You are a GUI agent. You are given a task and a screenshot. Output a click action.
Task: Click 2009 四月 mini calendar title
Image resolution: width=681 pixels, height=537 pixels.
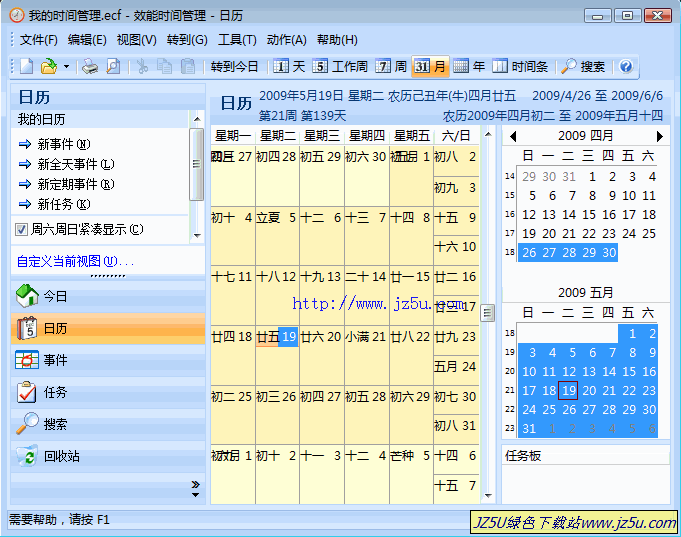[585, 136]
